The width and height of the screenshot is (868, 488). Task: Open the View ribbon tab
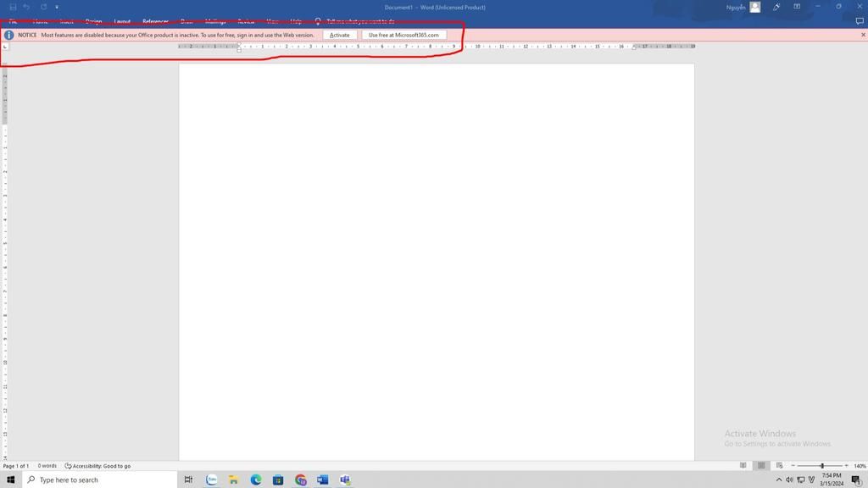[x=272, y=21]
